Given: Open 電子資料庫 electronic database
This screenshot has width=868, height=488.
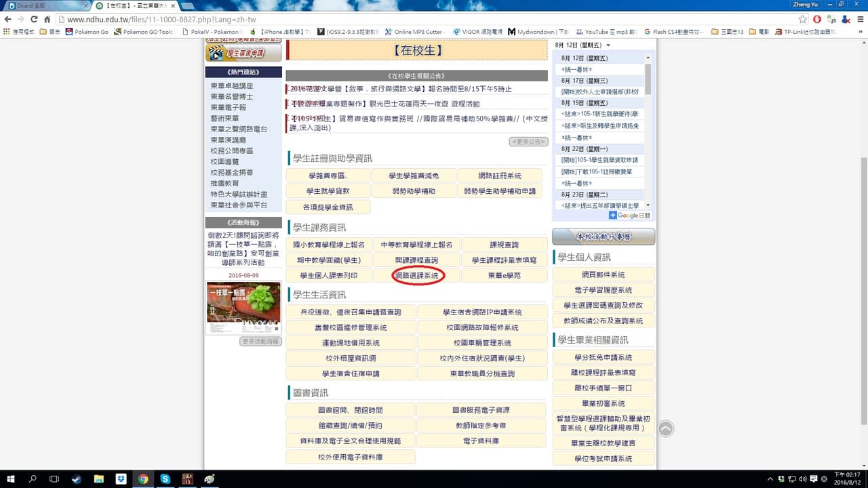Looking at the screenshot, I should click(481, 441).
